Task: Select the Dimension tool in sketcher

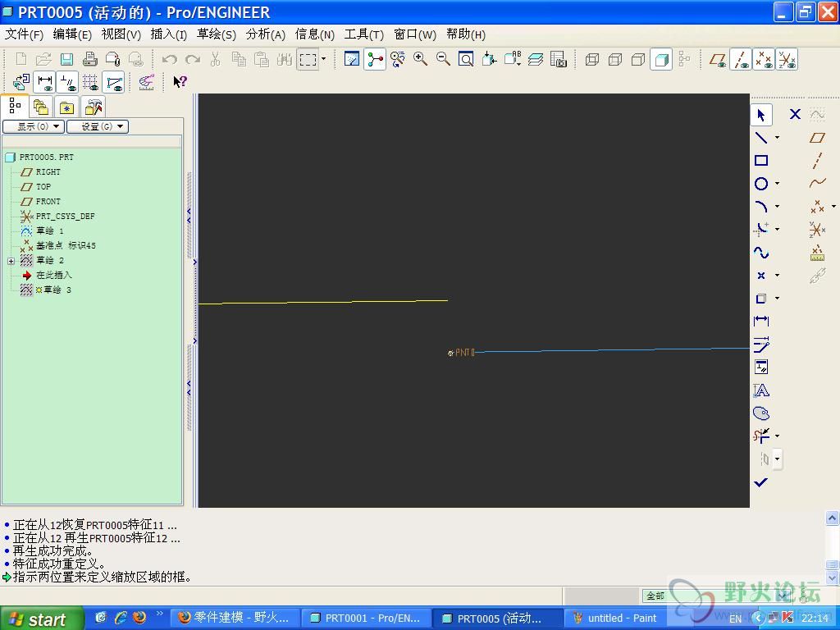Action: point(760,322)
